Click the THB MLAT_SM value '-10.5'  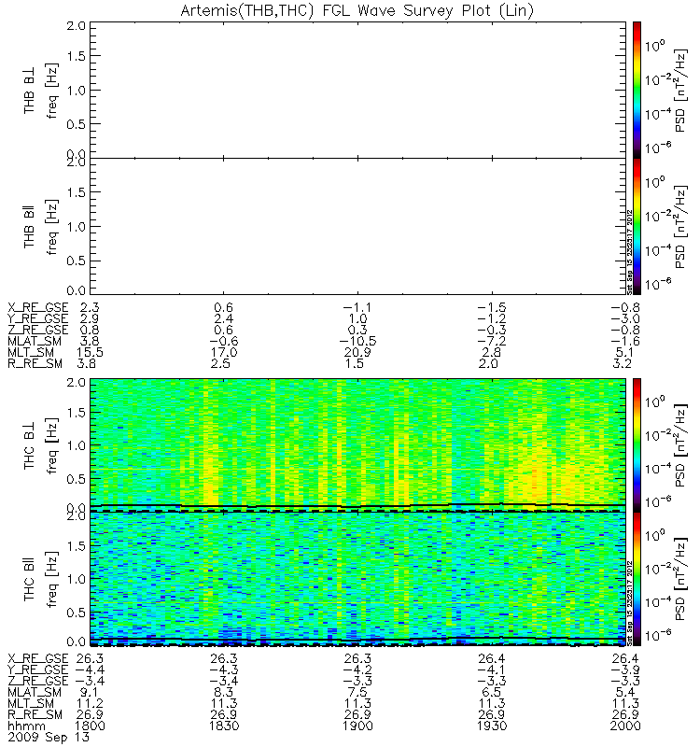tap(357, 341)
